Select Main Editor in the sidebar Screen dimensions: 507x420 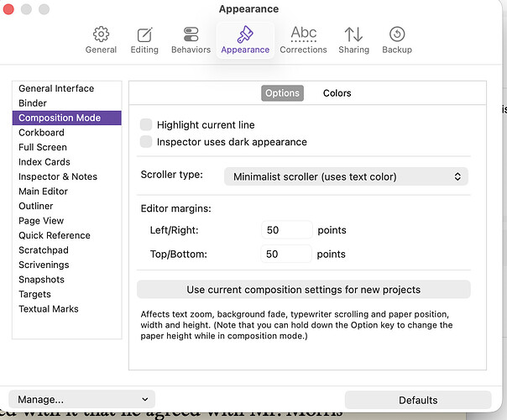tap(67, 192)
